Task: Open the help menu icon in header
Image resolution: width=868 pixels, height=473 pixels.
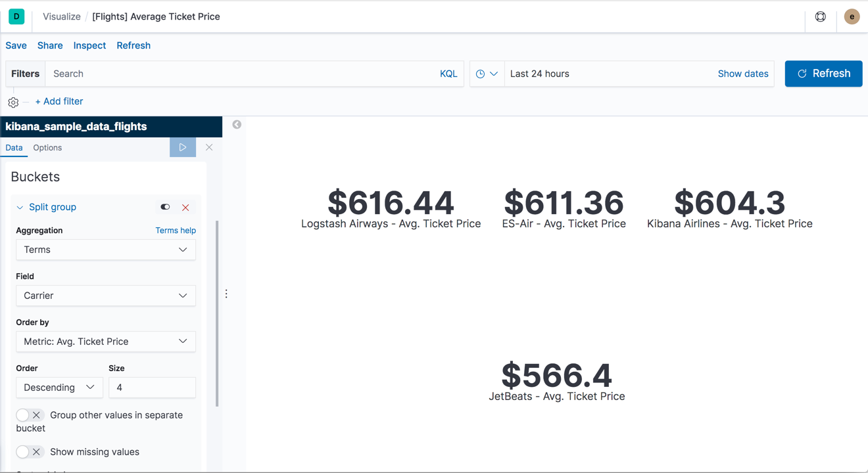Action: [x=820, y=17]
